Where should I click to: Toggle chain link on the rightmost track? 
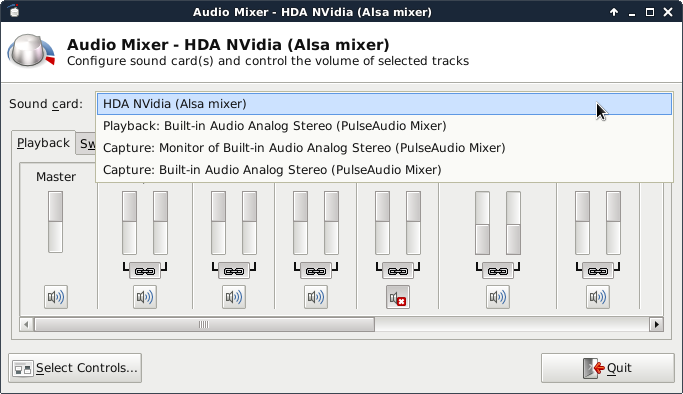click(x=598, y=271)
